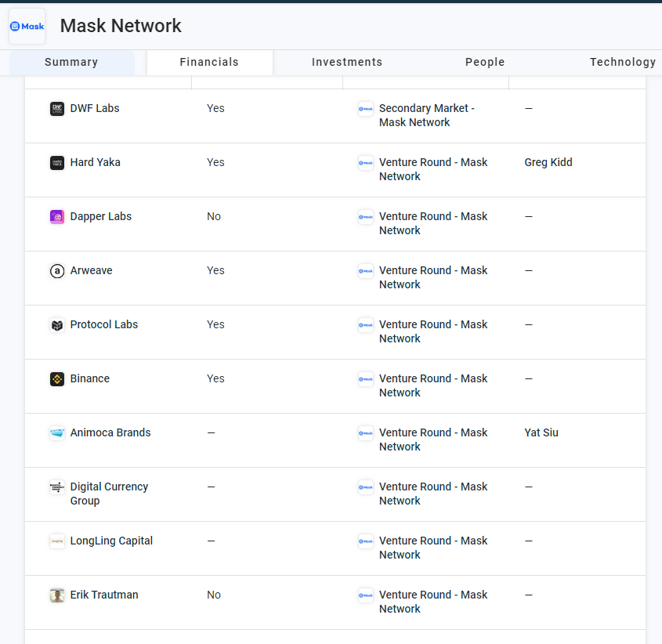Select the LongLing Capital name
This screenshot has height=644, width=662.
click(x=111, y=541)
